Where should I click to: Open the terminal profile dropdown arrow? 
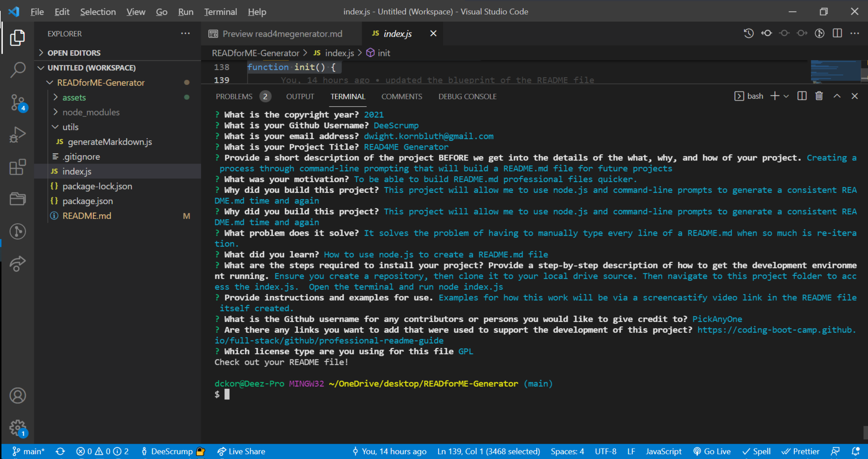(787, 96)
